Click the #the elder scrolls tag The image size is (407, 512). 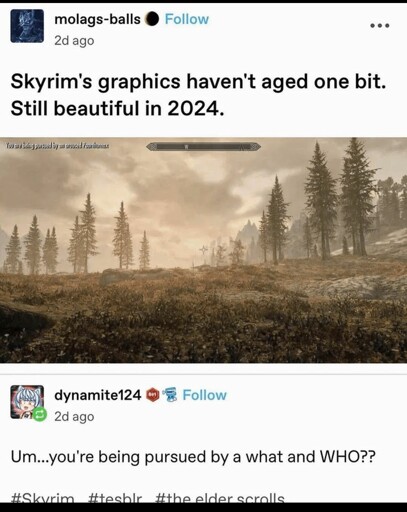point(220,498)
